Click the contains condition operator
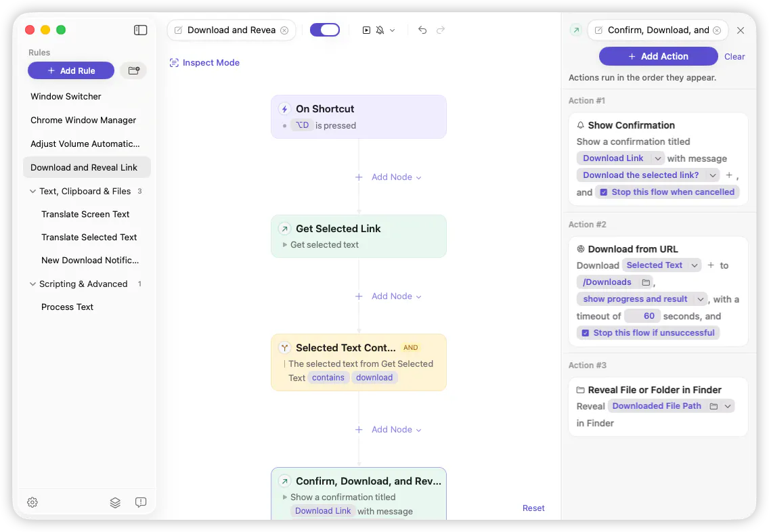The width and height of the screenshot is (769, 532). pyautogui.click(x=328, y=378)
